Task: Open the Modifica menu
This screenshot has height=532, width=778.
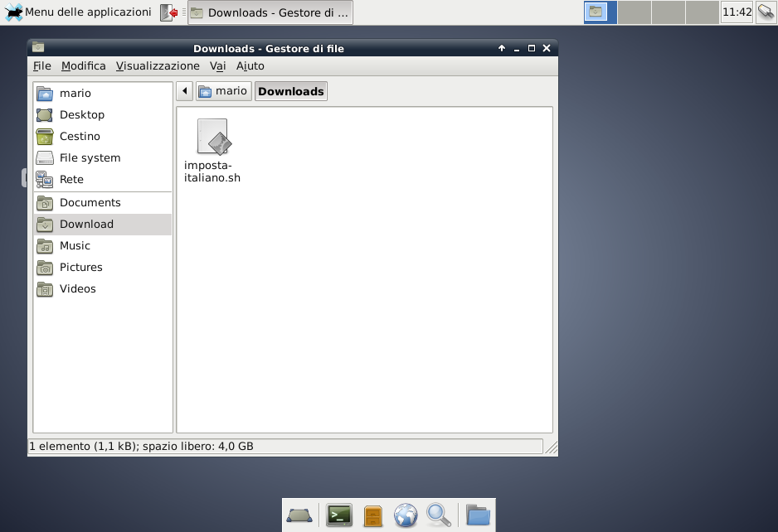Action: click(83, 66)
